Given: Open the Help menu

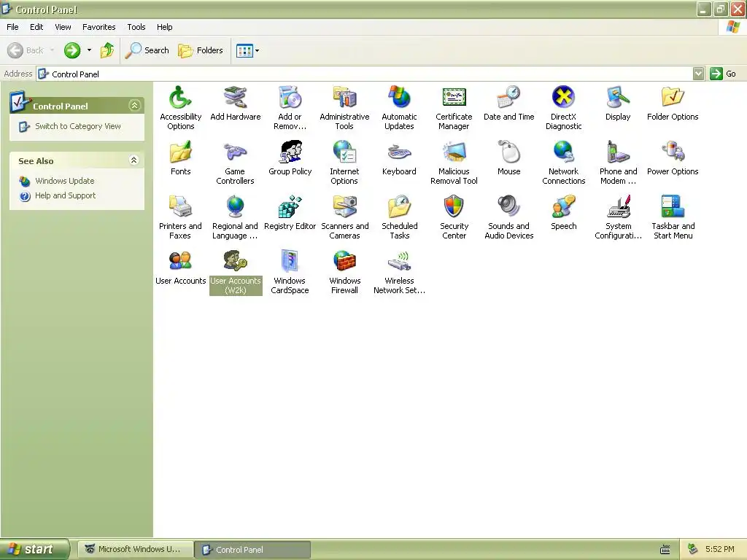Looking at the screenshot, I should pyautogui.click(x=164, y=27).
